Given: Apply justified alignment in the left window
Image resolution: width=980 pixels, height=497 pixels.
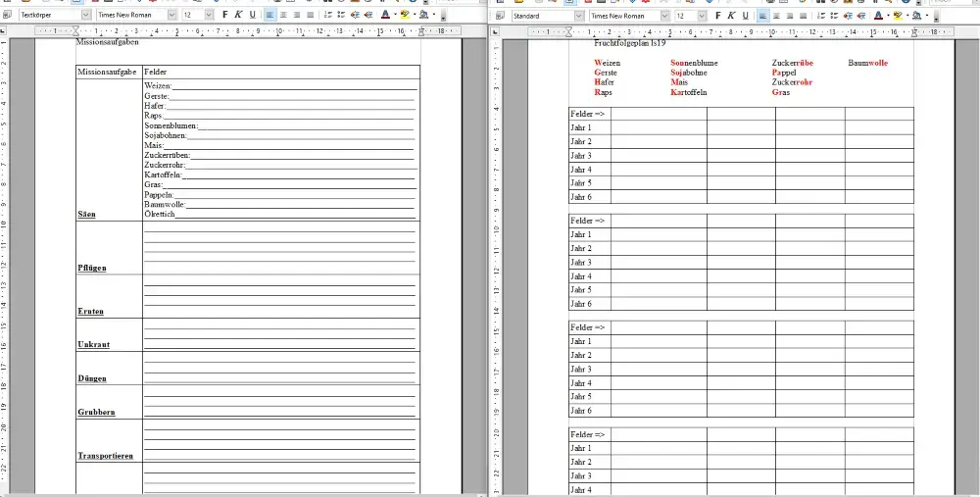Looking at the screenshot, I should [311, 16].
